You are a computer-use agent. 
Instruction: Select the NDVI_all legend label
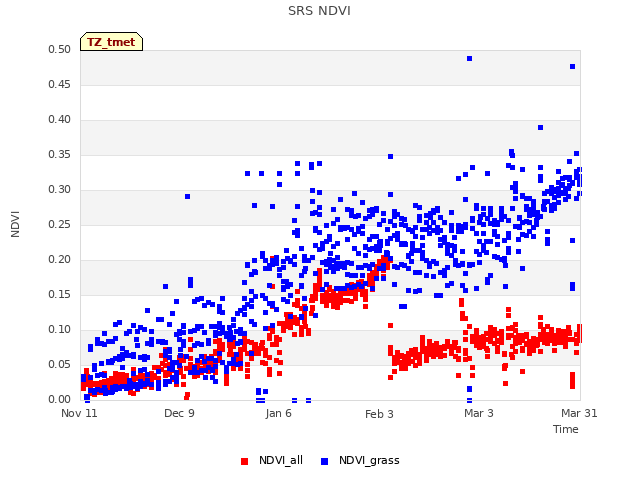coord(281,460)
